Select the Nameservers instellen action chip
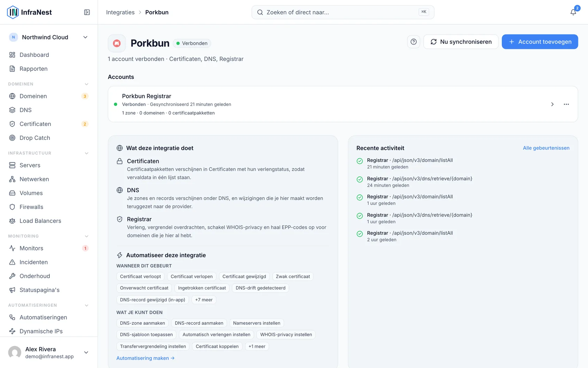The image size is (588, 368). [257, 323]
